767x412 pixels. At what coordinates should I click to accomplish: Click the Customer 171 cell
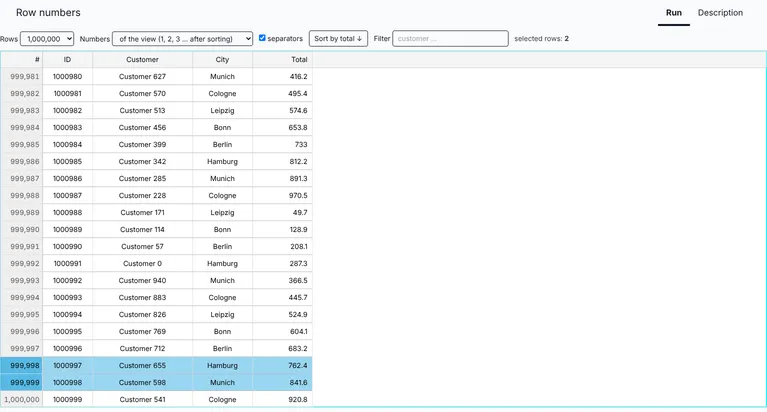[x=142, y=213]
